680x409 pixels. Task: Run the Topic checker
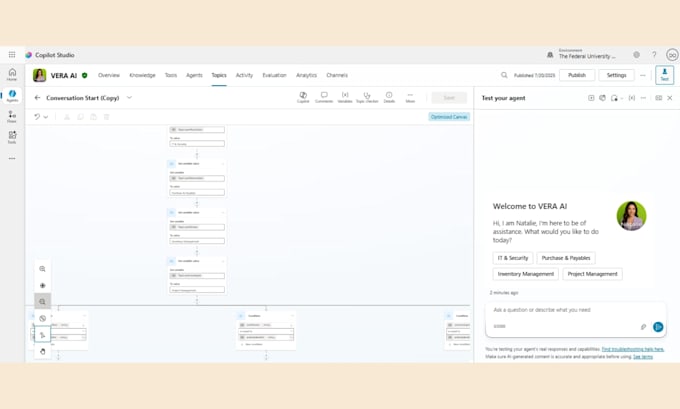click(367, 97)
